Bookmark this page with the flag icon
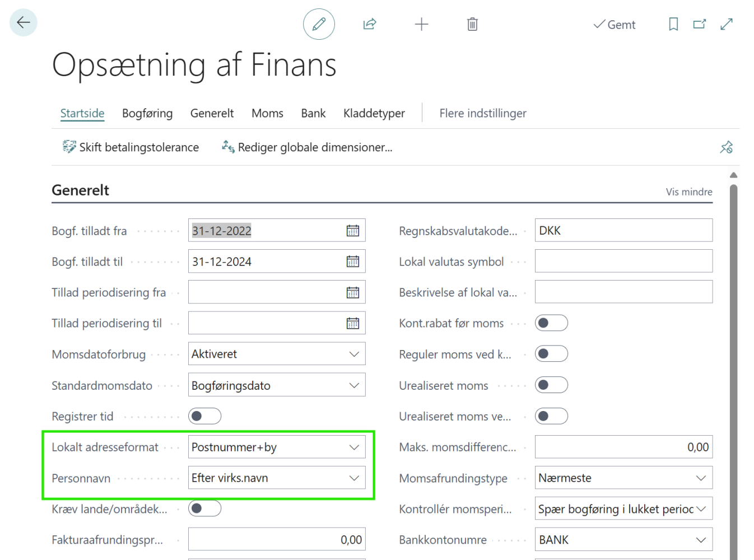This screenshot has height=560, width=754. (x=673, y=24)
